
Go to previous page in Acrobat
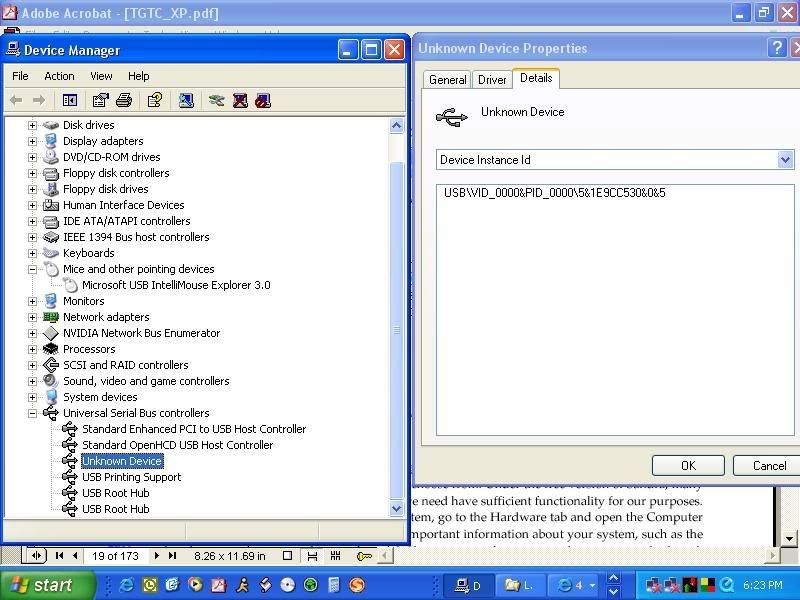point(75,556)
